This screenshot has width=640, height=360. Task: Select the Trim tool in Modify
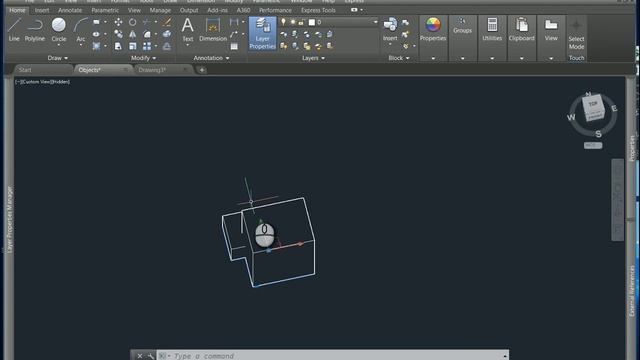point(147,22)
